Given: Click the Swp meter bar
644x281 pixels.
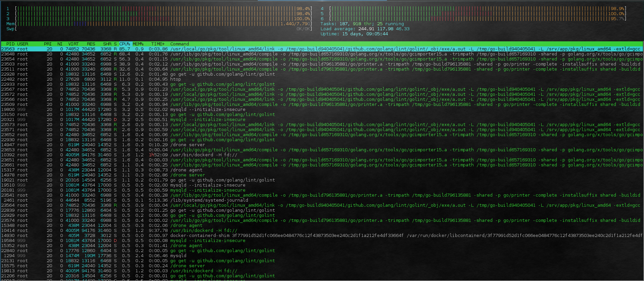Looking at the screenshot, I should click(x=159, y=29).
